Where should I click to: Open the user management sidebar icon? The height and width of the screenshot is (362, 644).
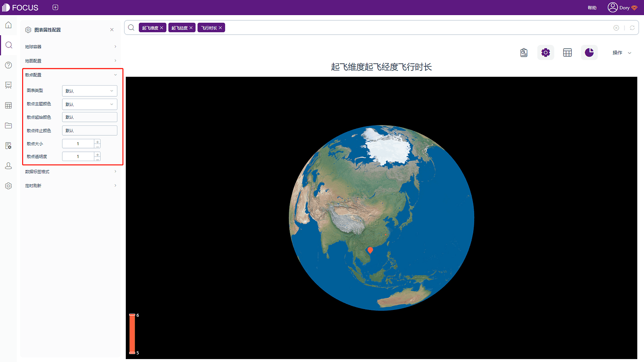point(8,166)
